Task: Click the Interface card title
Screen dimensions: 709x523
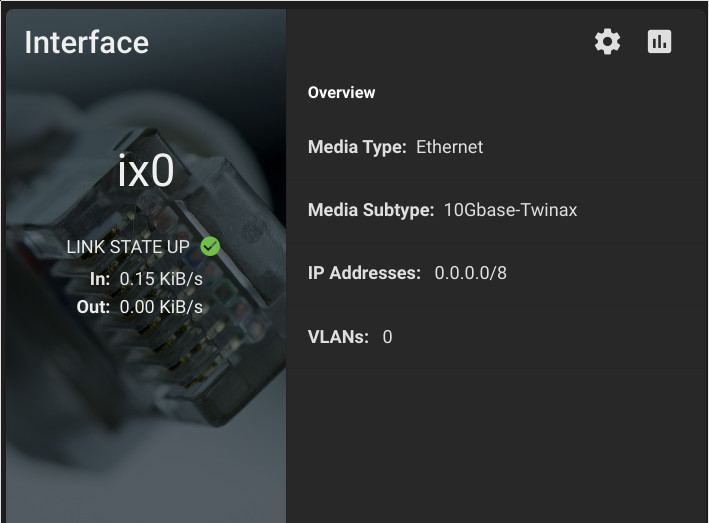Action: [x=86, y=42]
